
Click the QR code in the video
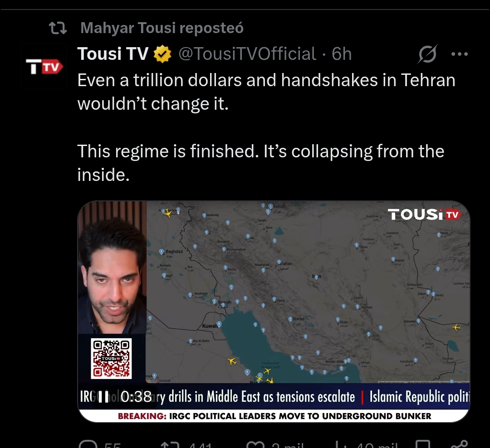(x=111, y=359)
